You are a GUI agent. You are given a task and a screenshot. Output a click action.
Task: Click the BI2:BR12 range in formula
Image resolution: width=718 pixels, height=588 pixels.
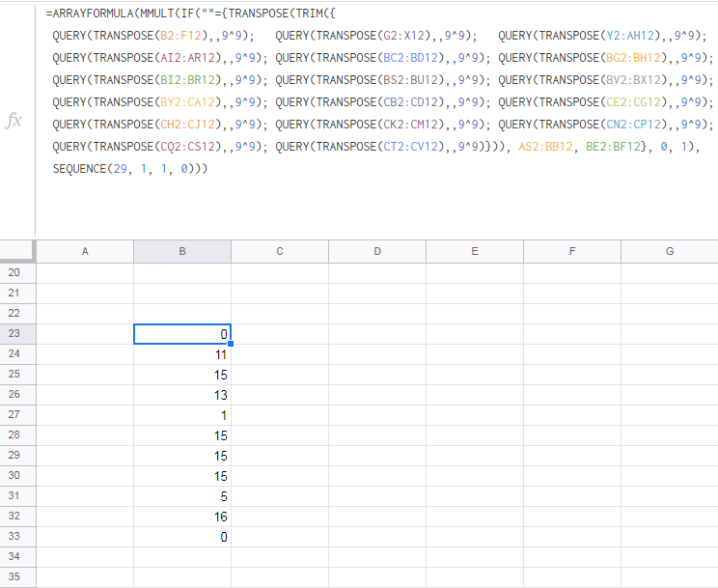coord(188,80)
